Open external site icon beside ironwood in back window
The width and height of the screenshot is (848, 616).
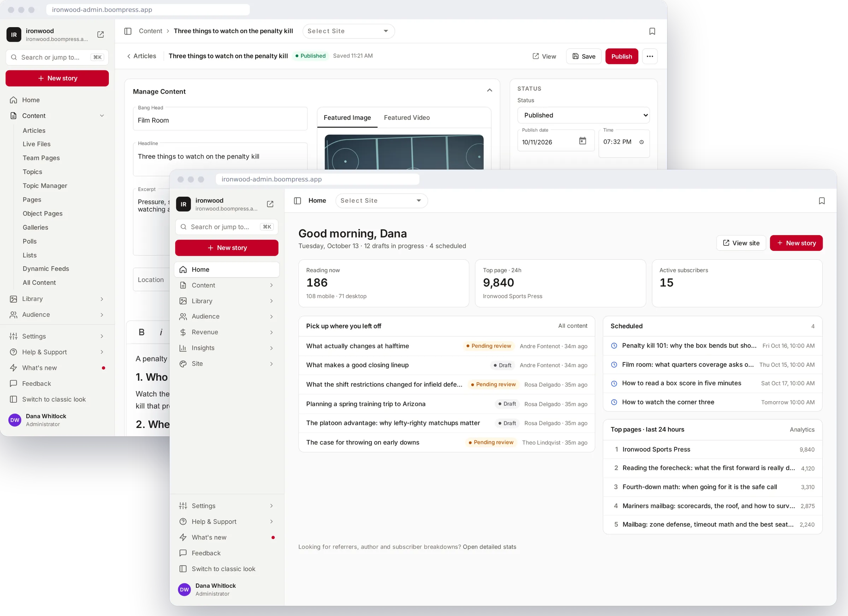click(101, 34)
